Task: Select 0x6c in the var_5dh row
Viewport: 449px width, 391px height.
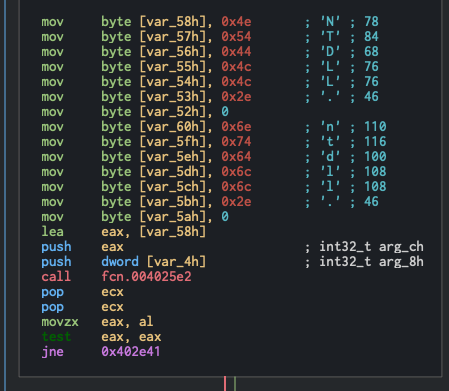Action: 236,172
